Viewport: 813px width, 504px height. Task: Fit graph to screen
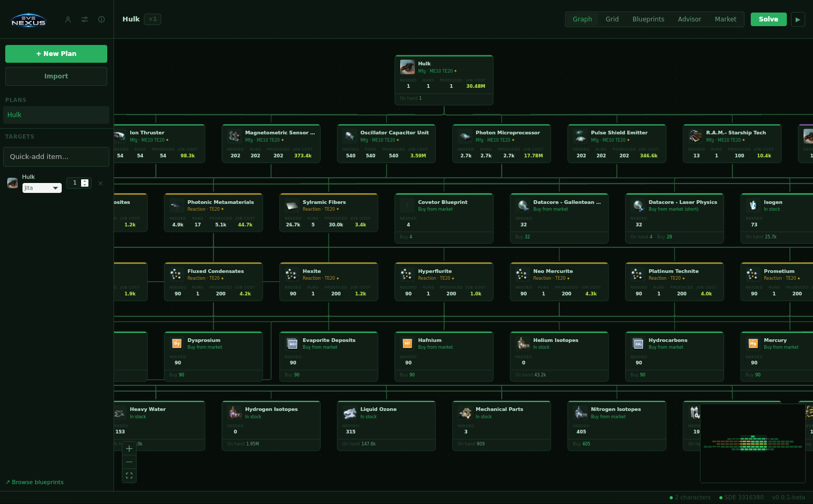129,476
